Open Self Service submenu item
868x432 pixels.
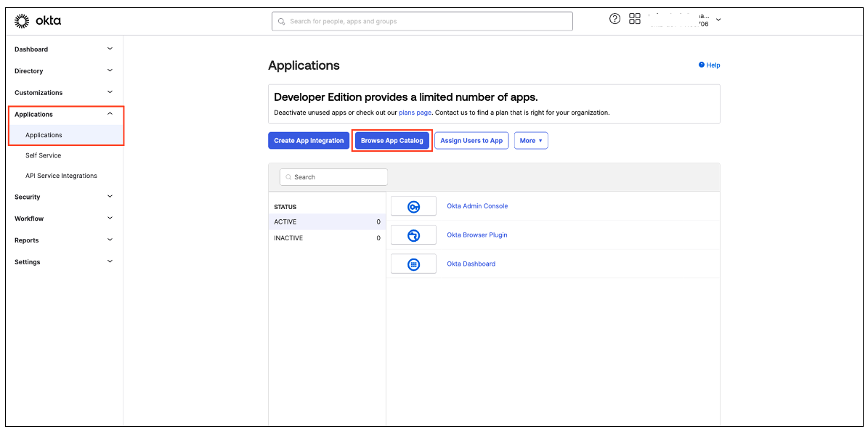(43, 155)
